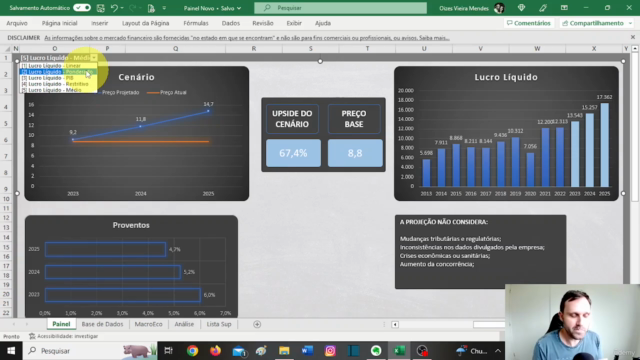Viewport: 640px width, 360px height.
Task: Close the disclaimer message bar
Action: click(x=633, y=37)
